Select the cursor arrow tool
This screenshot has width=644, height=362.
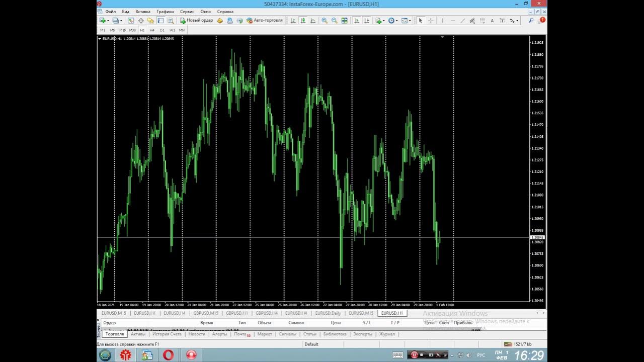[x=421, y=21]
